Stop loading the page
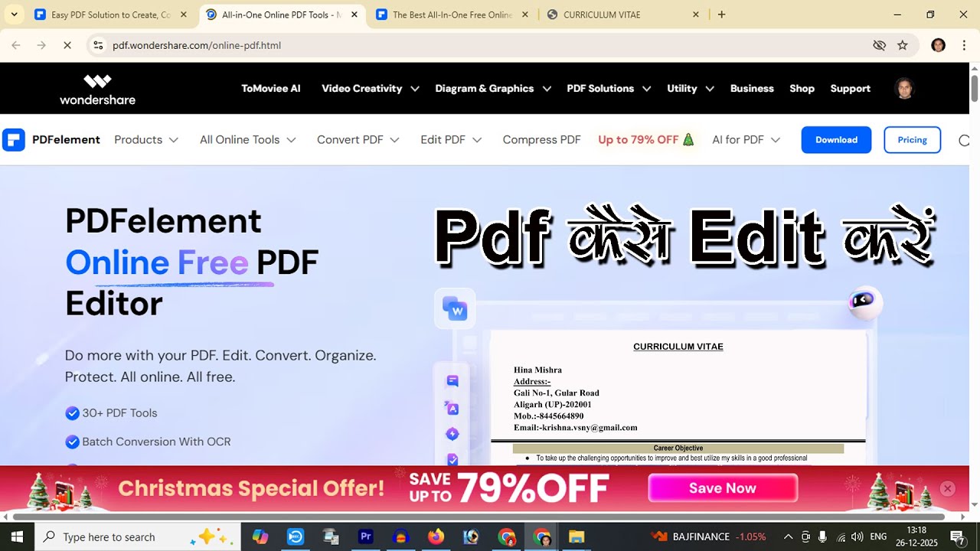Viewport: 980px width, 551px height. (67, 45)
